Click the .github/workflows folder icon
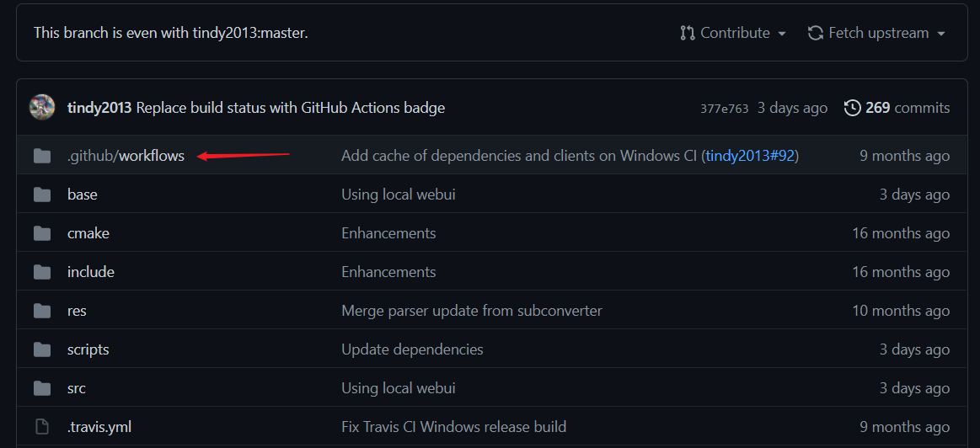This screenshot has width=980, height=448. (42, 156)
